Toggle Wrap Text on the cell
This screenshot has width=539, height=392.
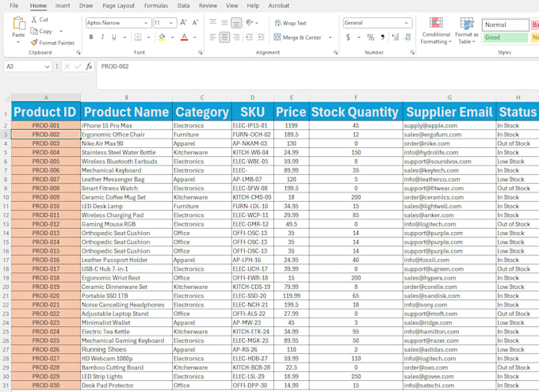tap(290, 23)
